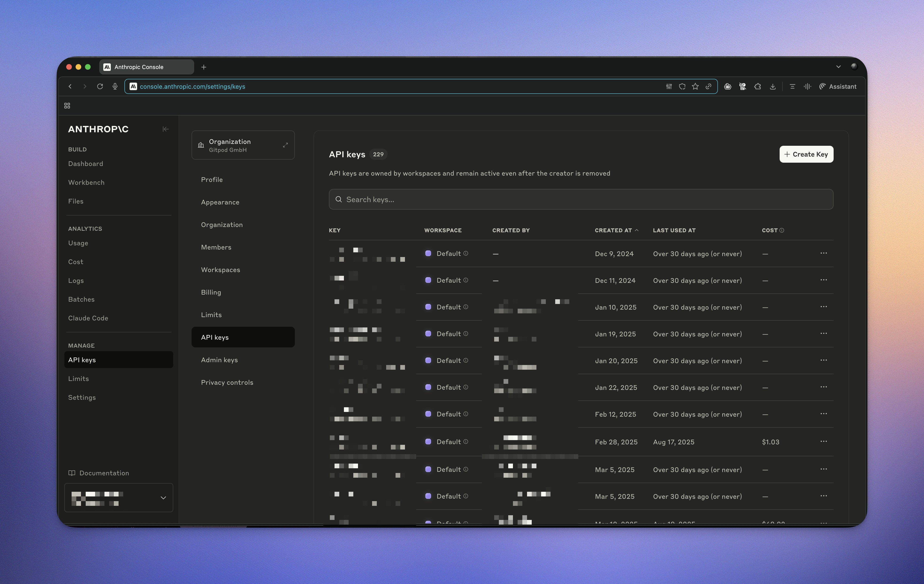Click the bookmark star icon in address bar
This screenshot has height=584, width=924.
pyautogui.click(x=695, y=86)
